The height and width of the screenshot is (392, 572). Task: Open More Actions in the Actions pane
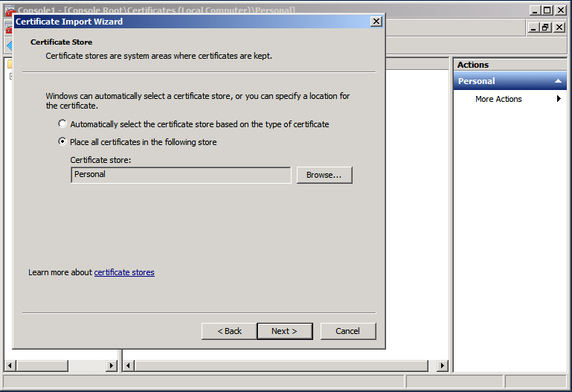(498, 99)
